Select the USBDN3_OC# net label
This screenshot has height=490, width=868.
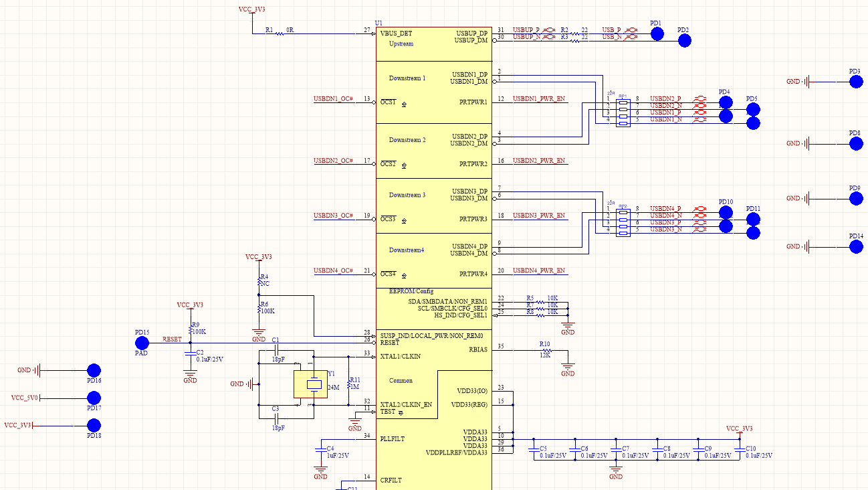[x=333, y=216]
